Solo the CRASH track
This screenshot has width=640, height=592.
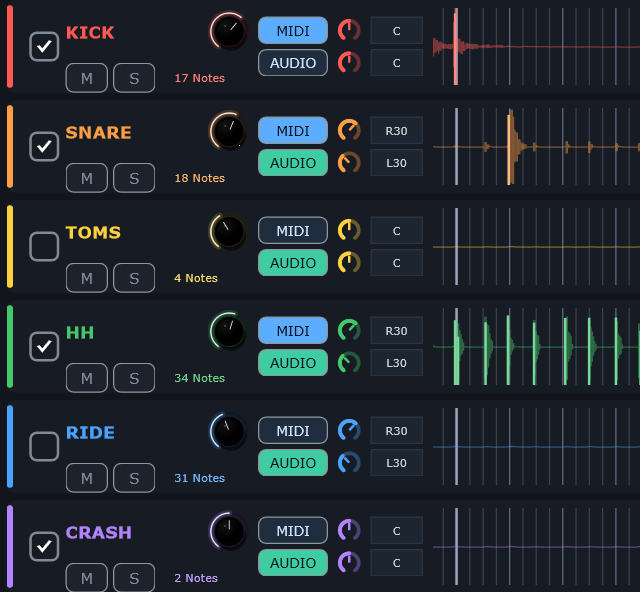(x=134, y=578)
